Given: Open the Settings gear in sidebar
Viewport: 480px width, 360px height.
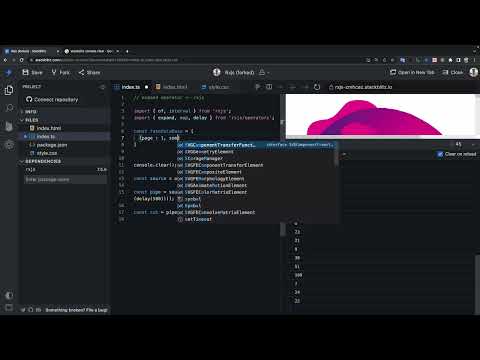Looking at the screenshot, I should (9, 144).
